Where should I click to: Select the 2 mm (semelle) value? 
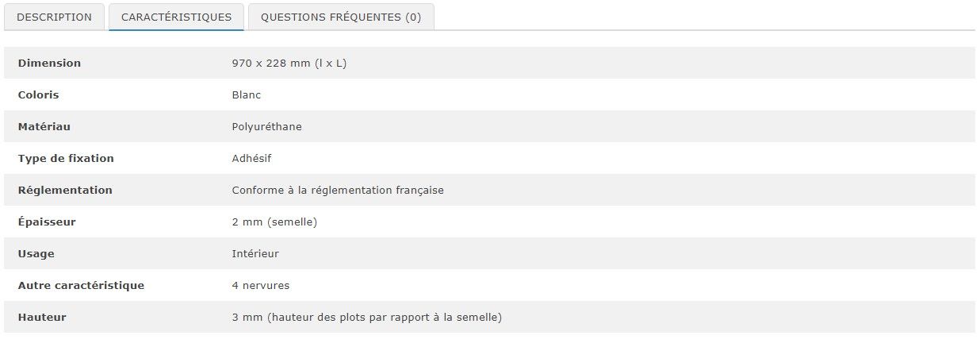click(x=274, y=222)
